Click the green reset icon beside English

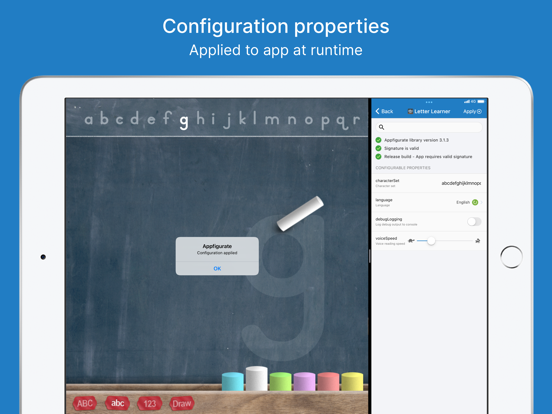coord(475,202)
